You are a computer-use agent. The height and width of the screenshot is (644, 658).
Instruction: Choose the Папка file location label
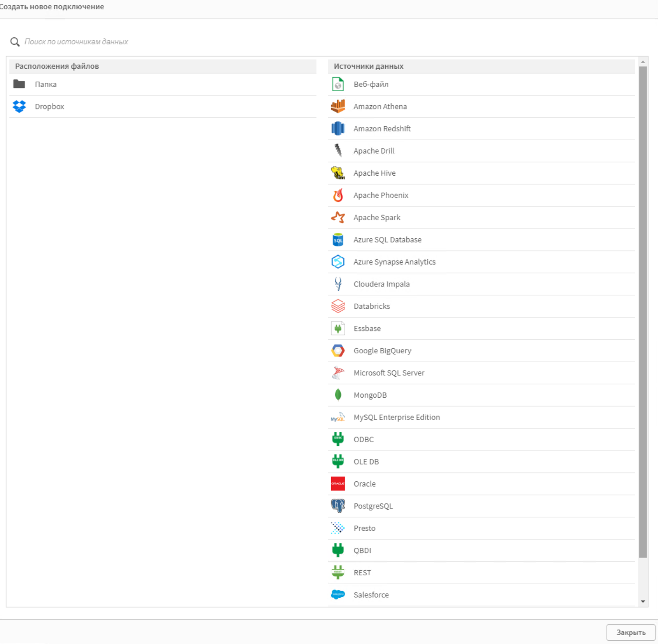coord(46,84)
